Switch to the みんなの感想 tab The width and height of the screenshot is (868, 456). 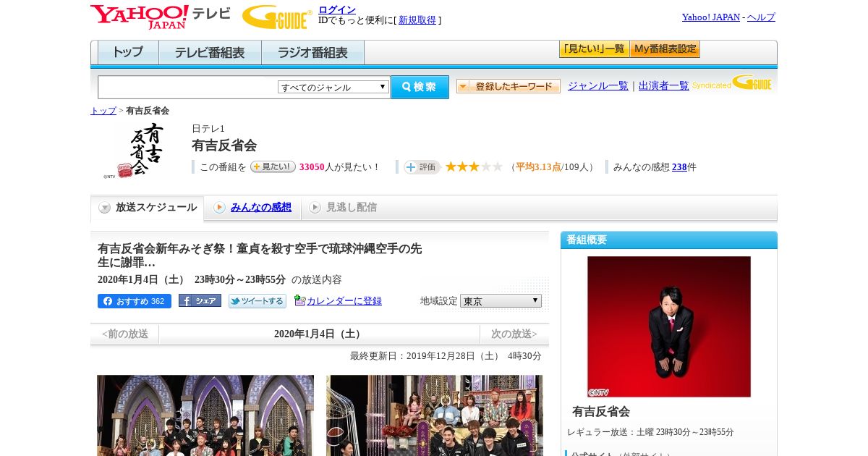pos(261,208)
